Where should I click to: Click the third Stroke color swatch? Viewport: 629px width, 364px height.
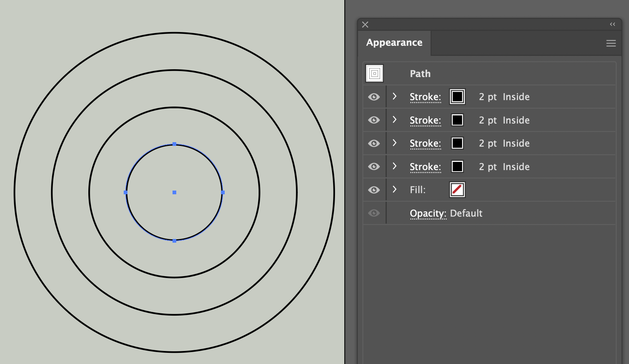pyautogui.click(x=457, y=143)
